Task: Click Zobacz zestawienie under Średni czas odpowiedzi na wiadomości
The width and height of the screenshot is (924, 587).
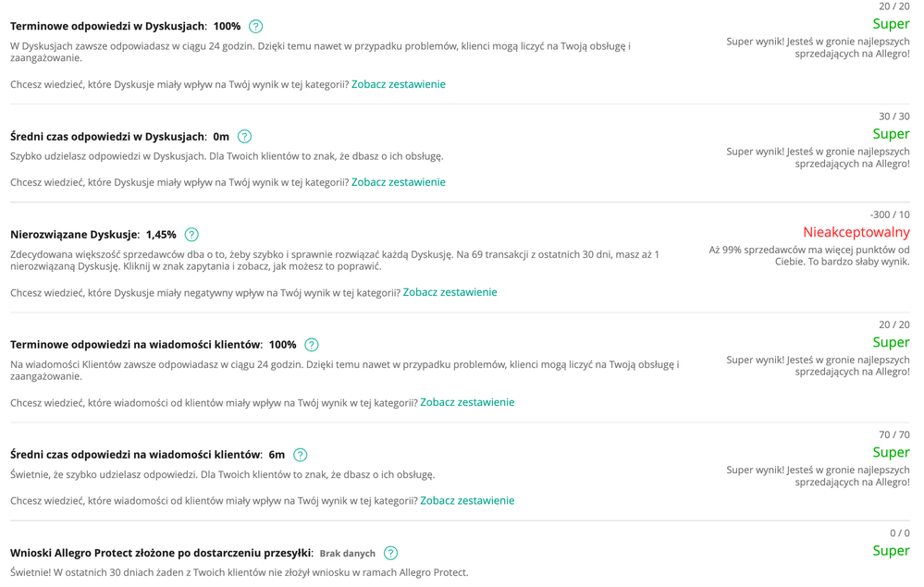Action: [467, 500]
